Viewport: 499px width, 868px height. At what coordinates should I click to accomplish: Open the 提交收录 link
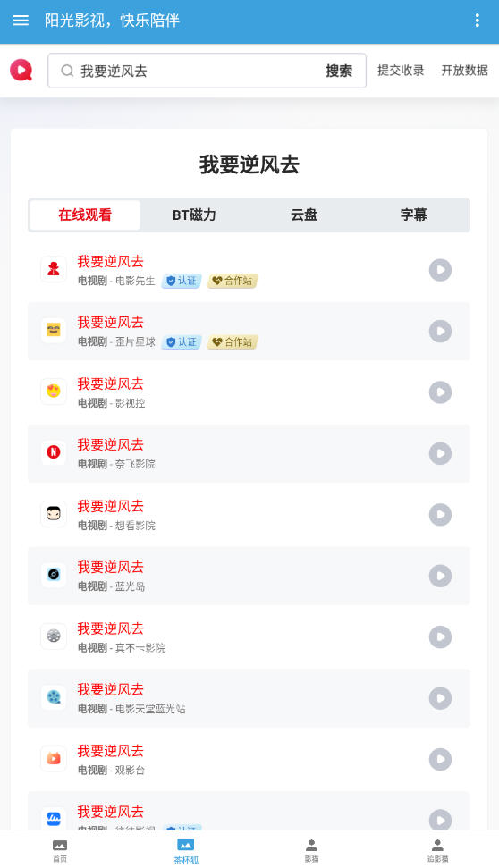[x=401, y=71]
